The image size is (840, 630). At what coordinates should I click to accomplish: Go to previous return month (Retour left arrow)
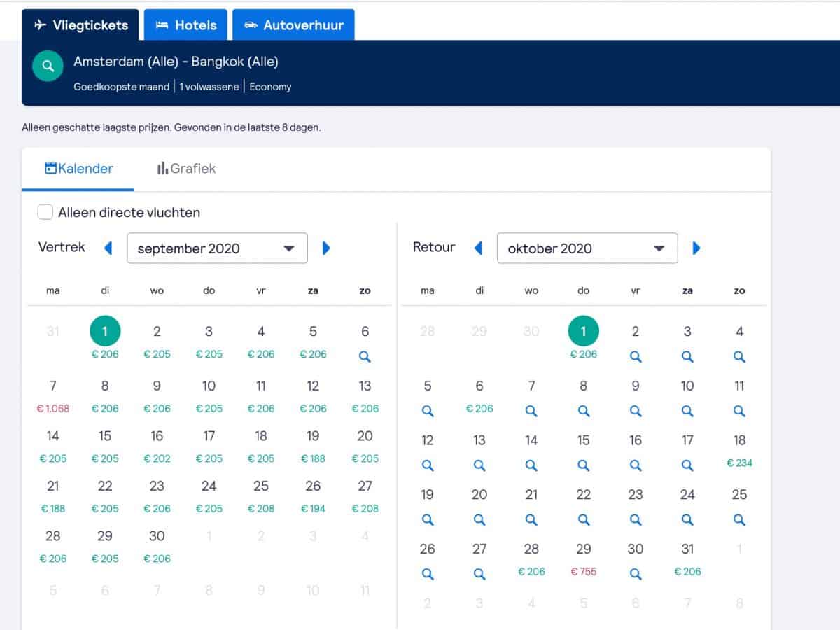[478, 248]
